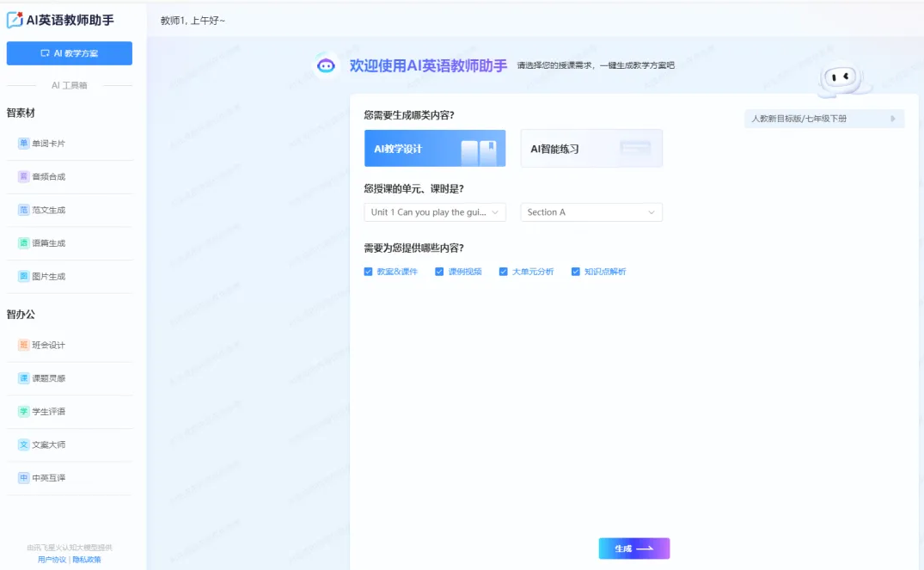The height and width of the screenshot is (570, 924).
Task: Expand the Section A dropdown
Action: pyautogui.click(x=591, y=212)
